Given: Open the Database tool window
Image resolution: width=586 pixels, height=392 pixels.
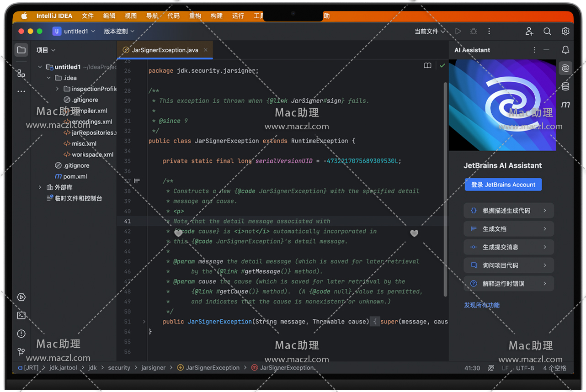Looking at the screenshot, I should coord(565,86).
